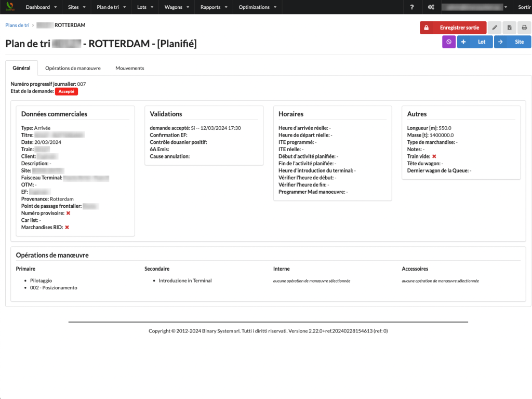Click the red Accepté status badge
This screenshot has height=399, width=532.
(x=66, y=91)
